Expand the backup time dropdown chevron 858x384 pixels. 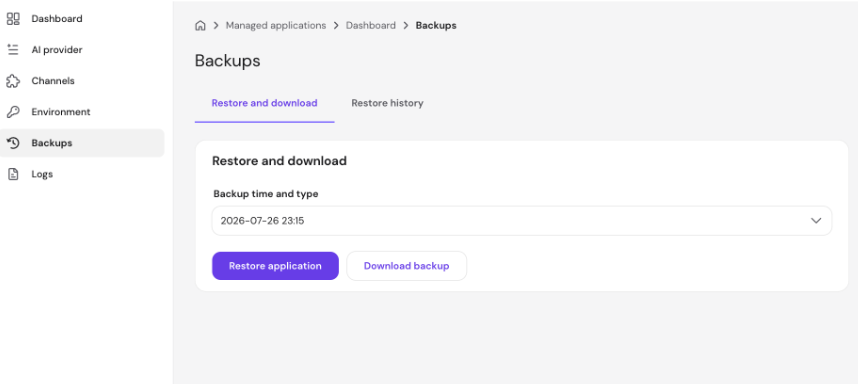[x=816, y=221]
